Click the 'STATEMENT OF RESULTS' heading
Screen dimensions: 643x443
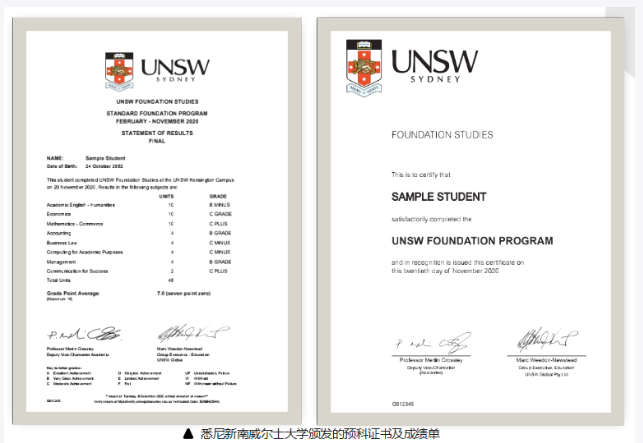tap(157, 133)
